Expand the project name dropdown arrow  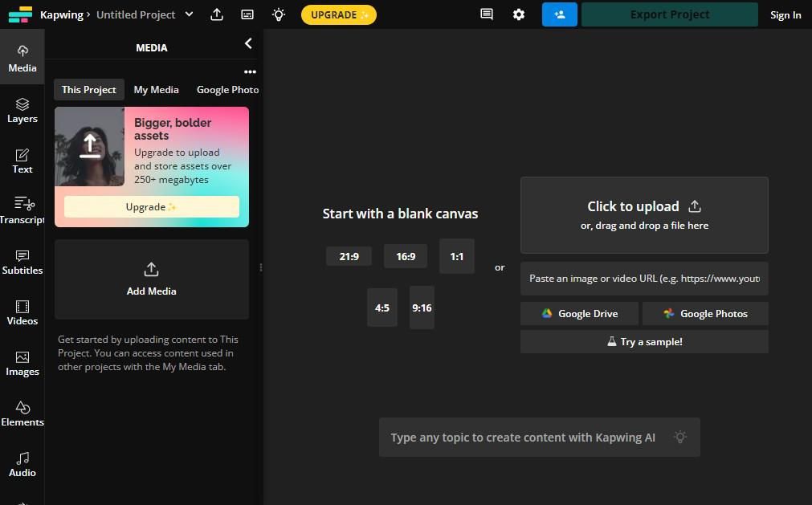point(189,14)
